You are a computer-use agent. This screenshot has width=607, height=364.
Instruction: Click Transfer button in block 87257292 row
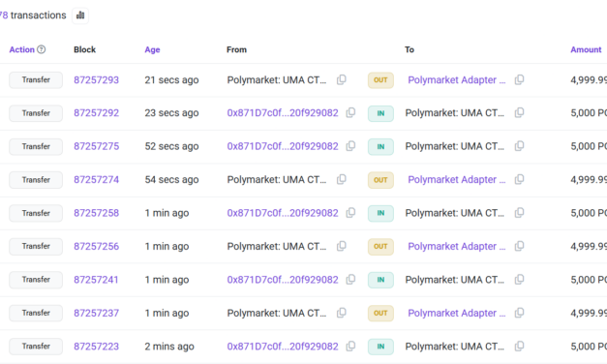36,113
